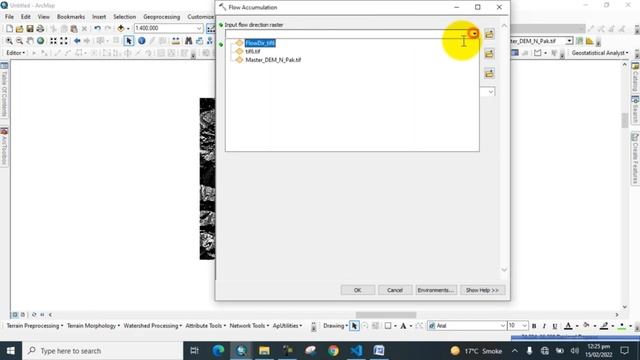Open the Bookmarks menu

pyautogui.click(x=71, y=17)
